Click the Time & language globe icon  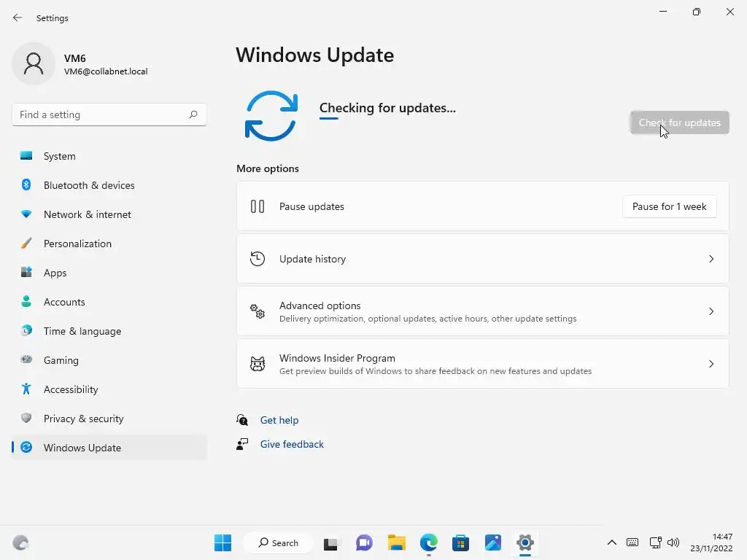26,330
